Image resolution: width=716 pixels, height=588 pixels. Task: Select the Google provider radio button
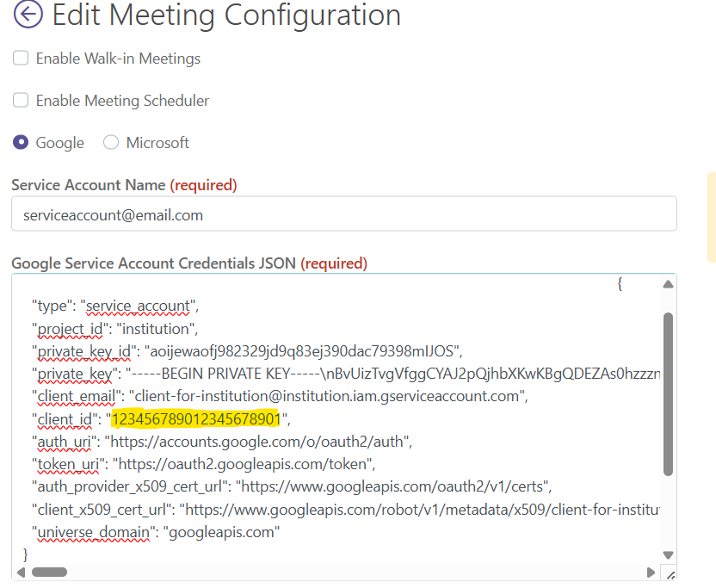21,142
